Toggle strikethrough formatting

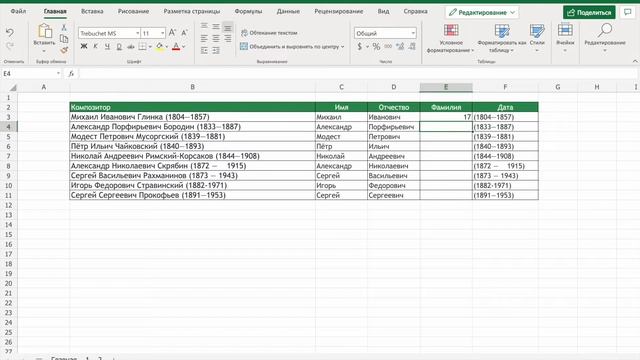click(131, 47)
